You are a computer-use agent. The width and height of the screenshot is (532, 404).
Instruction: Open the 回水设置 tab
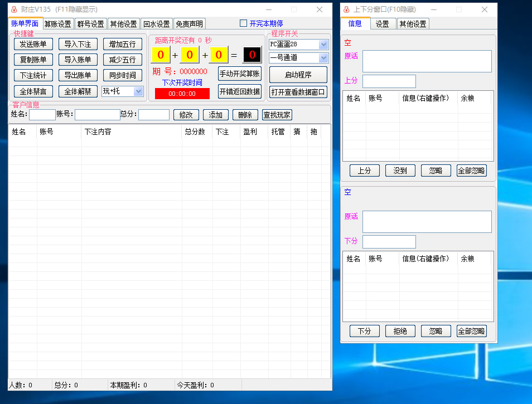[x=156, y=24]
